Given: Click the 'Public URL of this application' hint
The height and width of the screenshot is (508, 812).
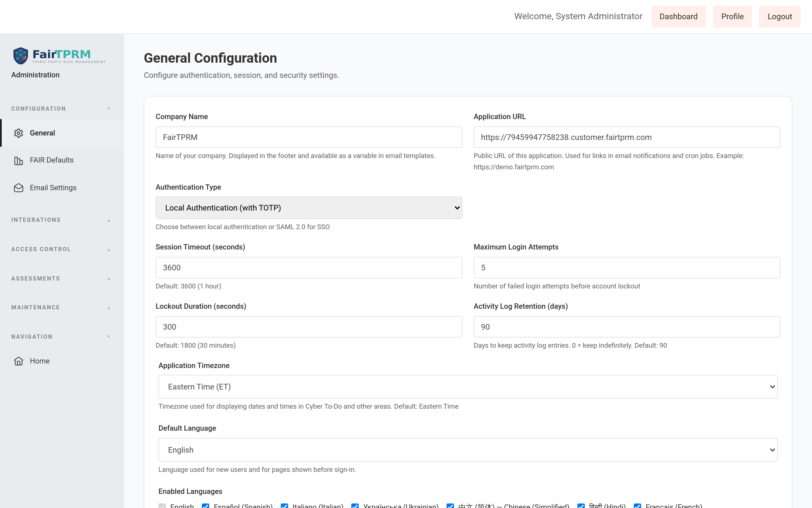Looking at the screenshot, I should (608, 161).
